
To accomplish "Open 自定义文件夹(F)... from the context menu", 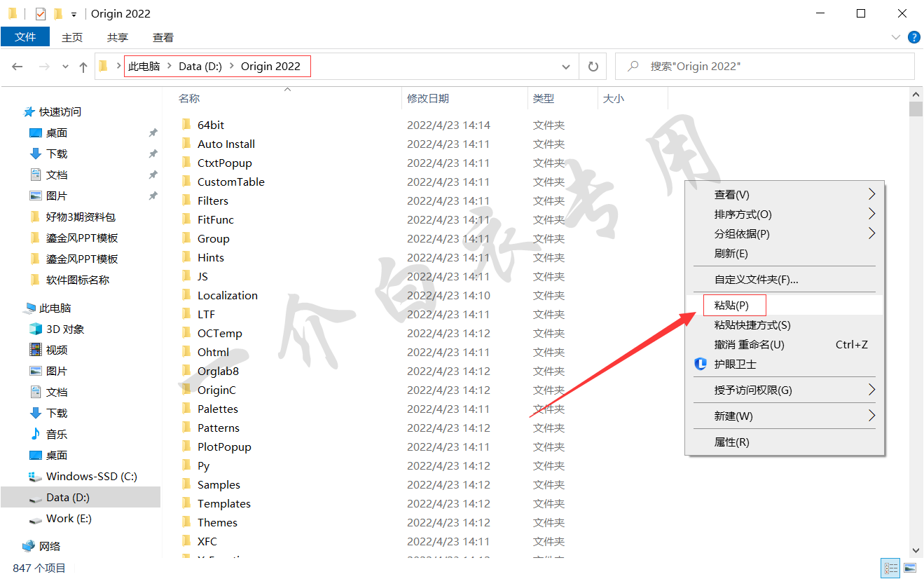I will click(x=785, y=279).
